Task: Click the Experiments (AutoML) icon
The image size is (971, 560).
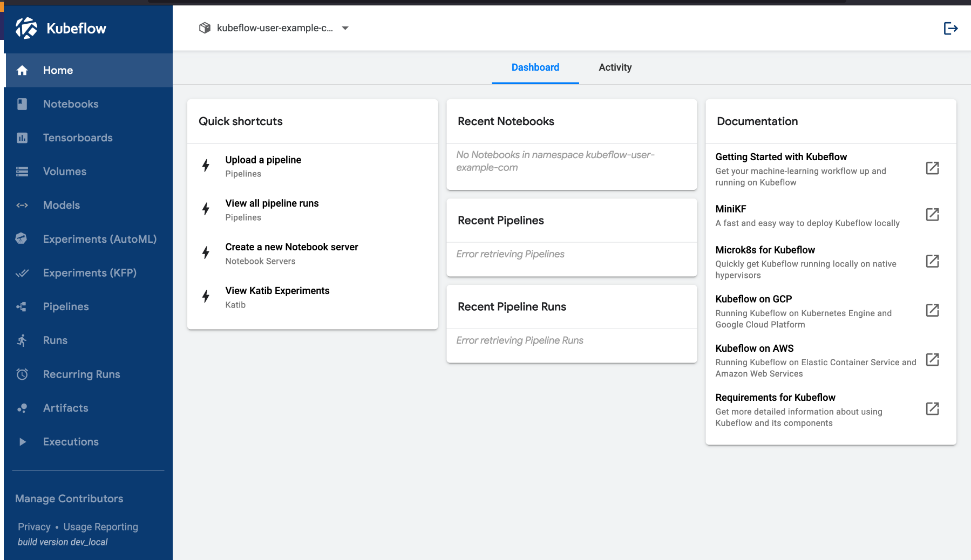Action: [22, 238]
